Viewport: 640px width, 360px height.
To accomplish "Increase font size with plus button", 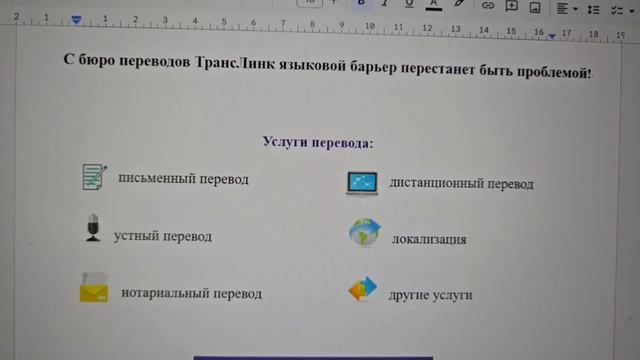I will point(334,2).
